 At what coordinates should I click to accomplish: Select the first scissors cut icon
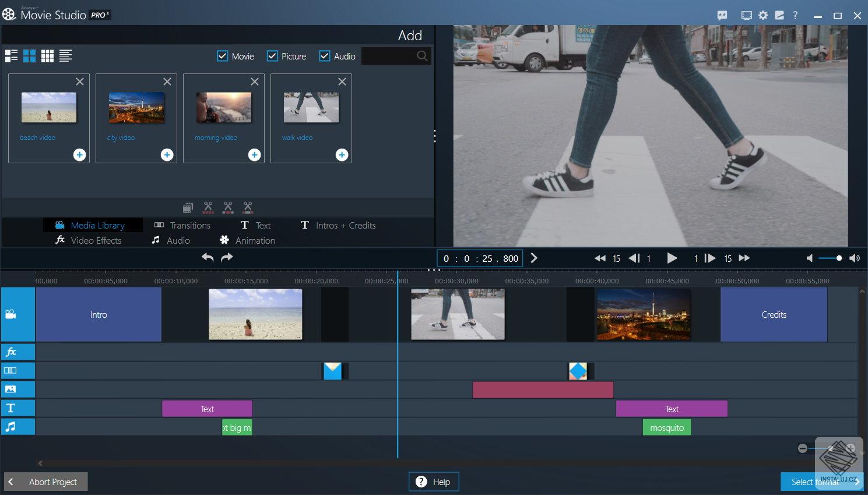(x=208, y=207)
